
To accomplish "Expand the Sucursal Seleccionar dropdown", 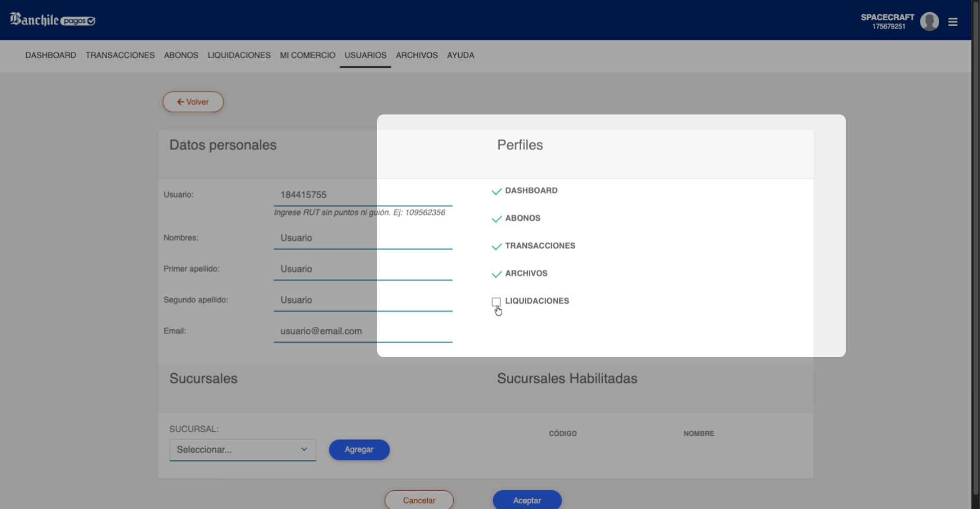I will [x=242, y=450].
